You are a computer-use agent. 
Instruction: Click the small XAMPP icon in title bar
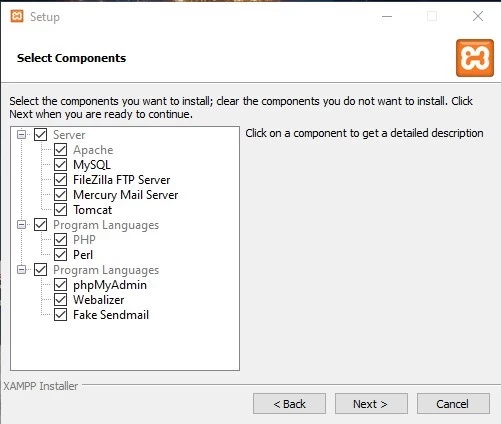[x=17, y=16]
